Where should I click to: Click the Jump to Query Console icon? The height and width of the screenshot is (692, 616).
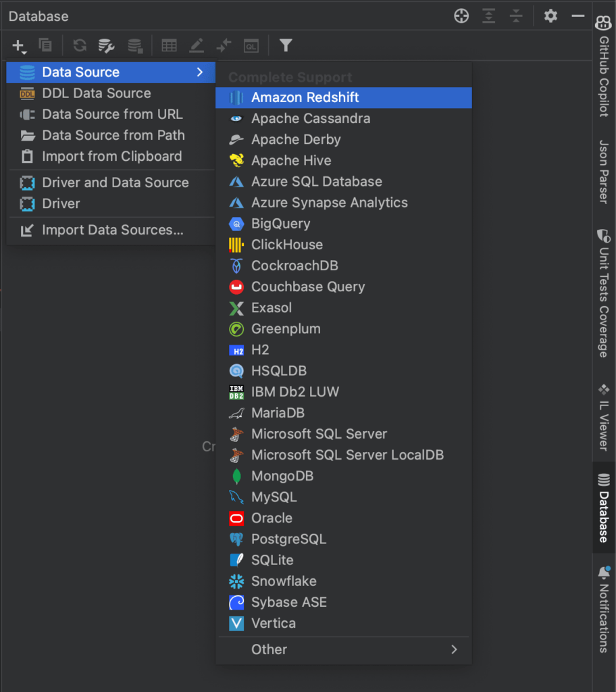251,45
